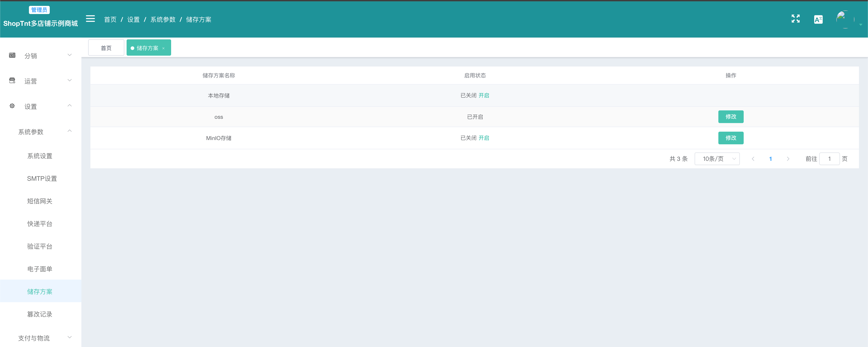Click the 已开启 status text

[x=475, y=117]
